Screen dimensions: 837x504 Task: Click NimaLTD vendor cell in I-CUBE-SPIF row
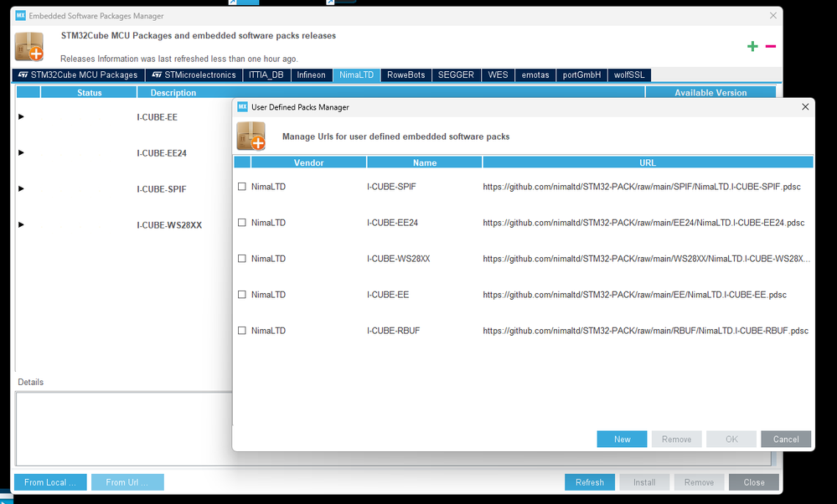point(268,187)
